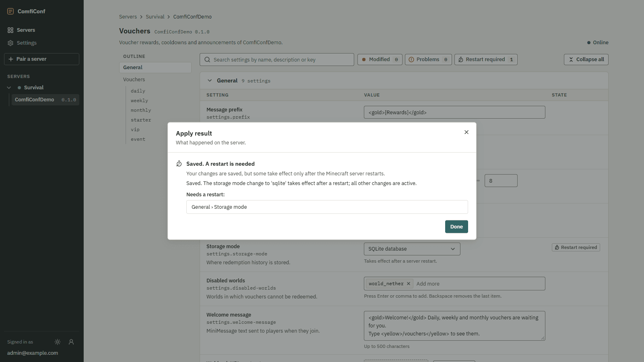
Task: Jump to vip voucher in outline
Action: tap(135, 130)
